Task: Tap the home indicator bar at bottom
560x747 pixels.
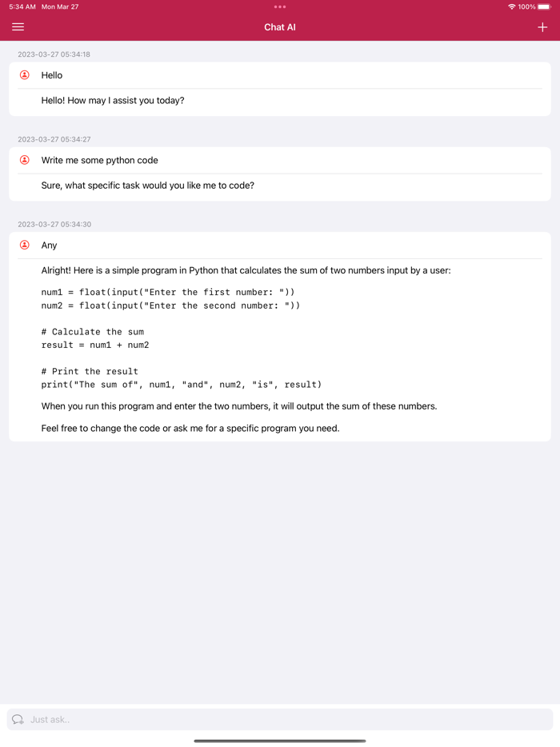Action: coord(279,740)
